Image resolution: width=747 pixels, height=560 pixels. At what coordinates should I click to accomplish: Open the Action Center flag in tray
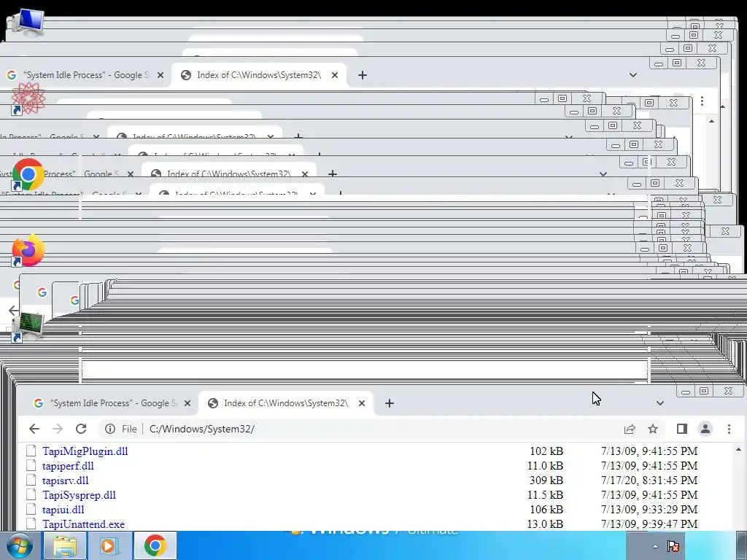coord(673,546)
